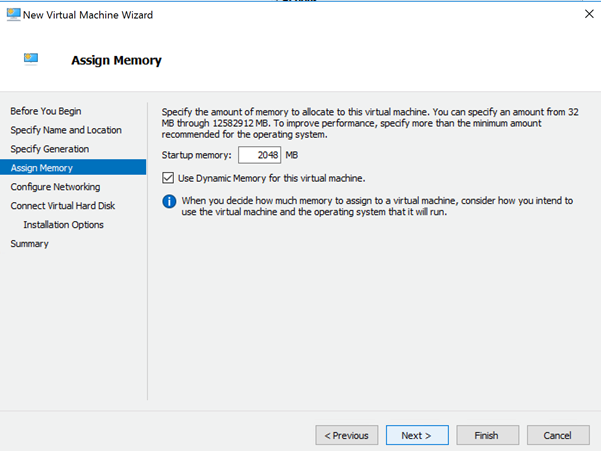Go to Before You Begin step
This screenshot has height=451, width=601.
[x=46, y=111]
